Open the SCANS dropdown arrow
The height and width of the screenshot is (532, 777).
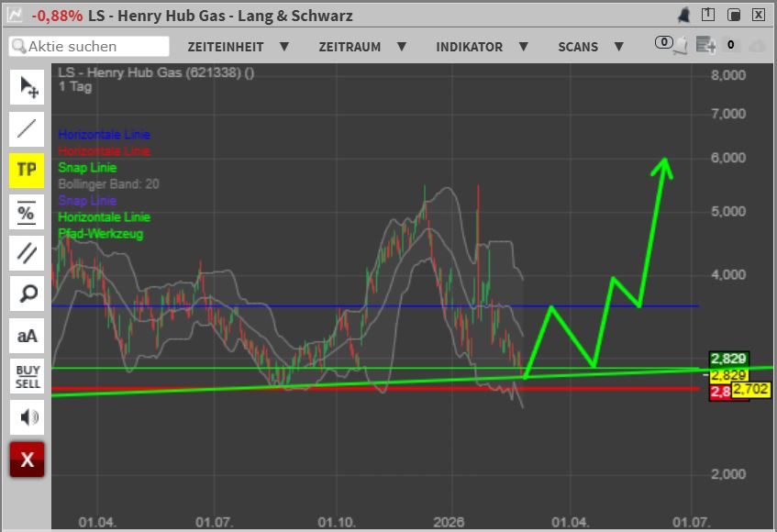(x=618, y=47)
